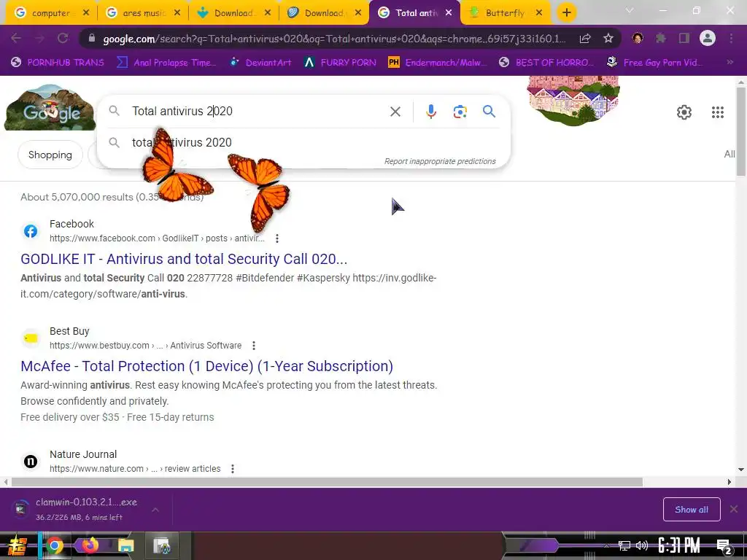Toggle the browser side panel icon

pyautogui.click(x=684, y=38)
